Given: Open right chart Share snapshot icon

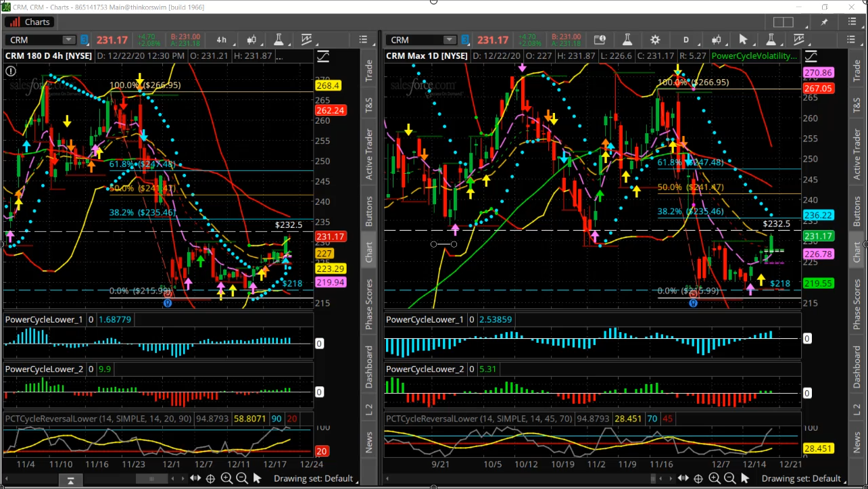Looking at the screenshot, I should pos(598,40).
